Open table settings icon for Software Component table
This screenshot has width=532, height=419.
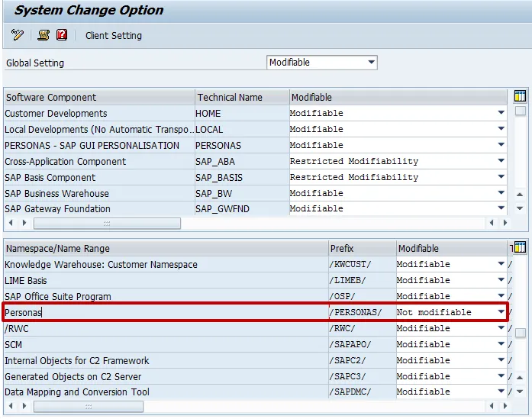tap(521, 96)
